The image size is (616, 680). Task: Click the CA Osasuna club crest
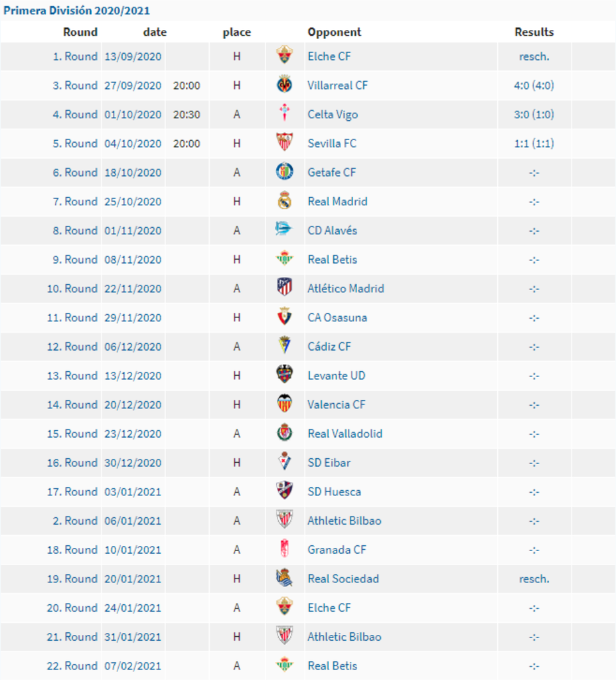(x=285, y=317)
